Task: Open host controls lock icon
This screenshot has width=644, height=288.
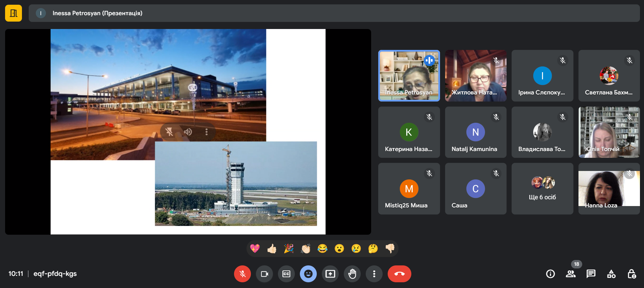Action: pyautogui.click(x=631, y=274)
